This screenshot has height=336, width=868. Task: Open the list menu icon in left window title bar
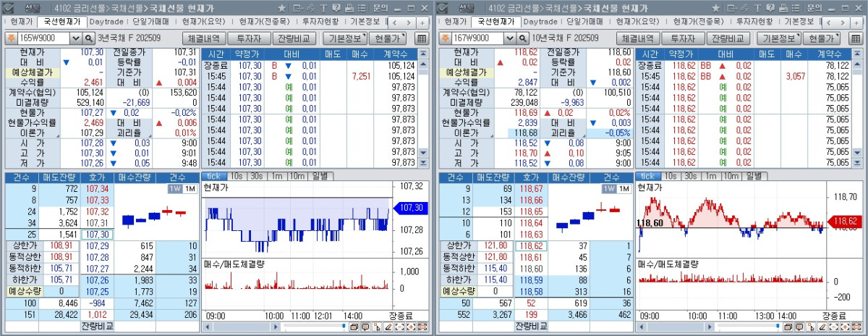point(362,8)
